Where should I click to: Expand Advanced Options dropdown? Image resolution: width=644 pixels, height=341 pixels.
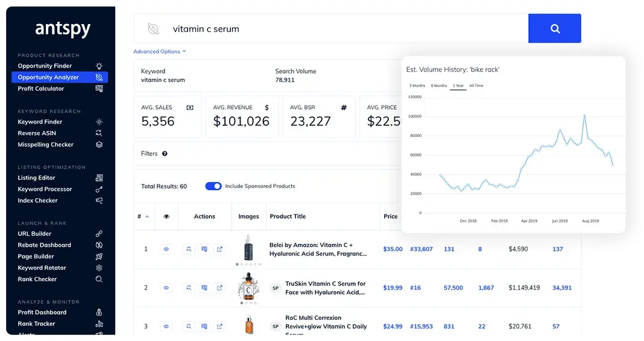159,51
